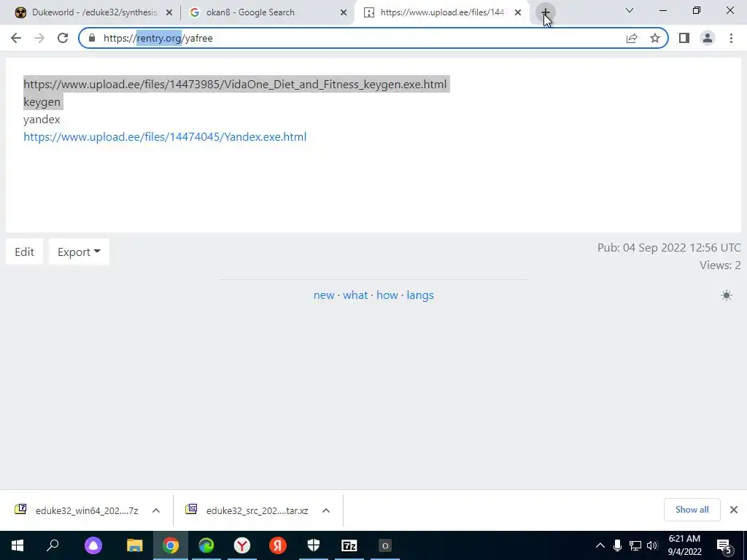Screen dimensions: 747x560
Task: Expand options for eduke32_src download
Action: pos(326,510)
